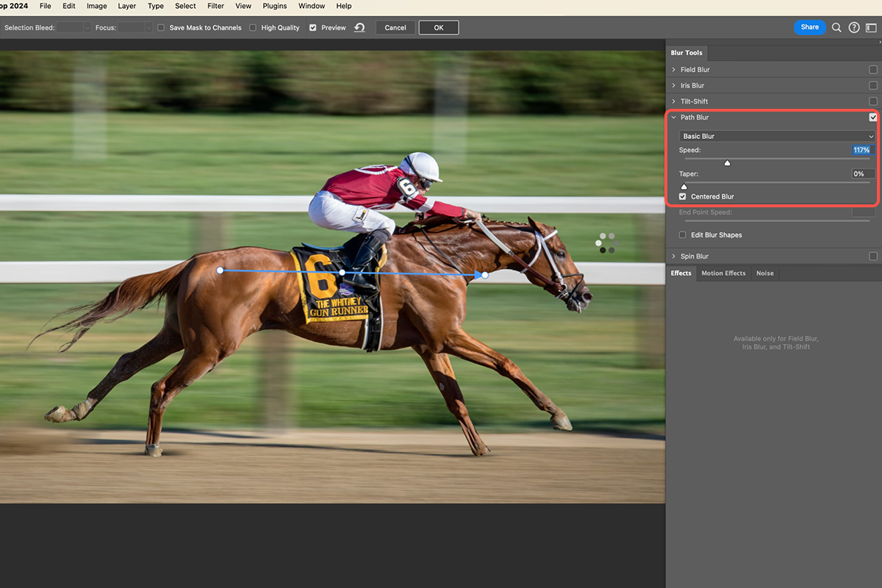
Task: Switch to the Motion Effects tab
Action: click(x=723, y=273)
